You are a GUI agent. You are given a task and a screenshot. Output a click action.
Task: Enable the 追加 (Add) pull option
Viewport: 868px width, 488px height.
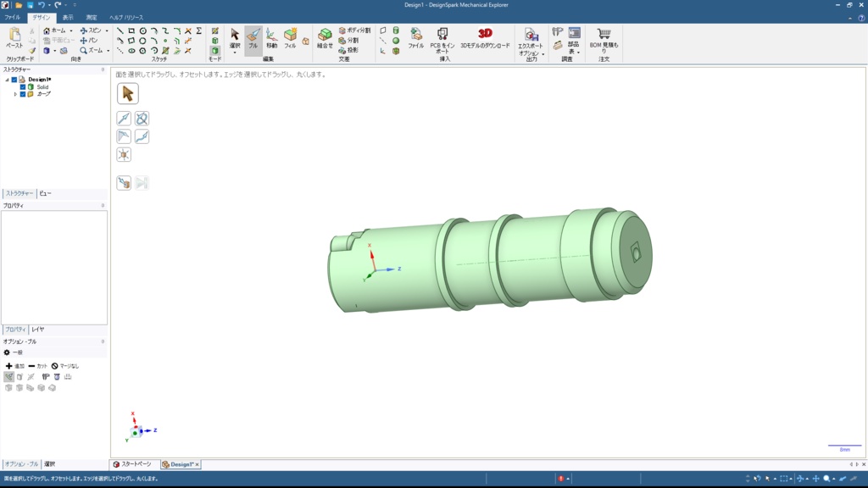pos(15,366)
